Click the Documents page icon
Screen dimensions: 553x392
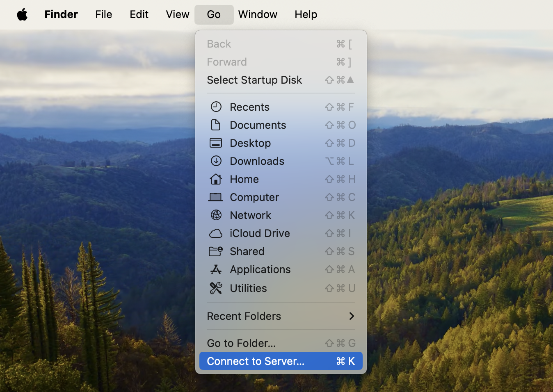216,125
